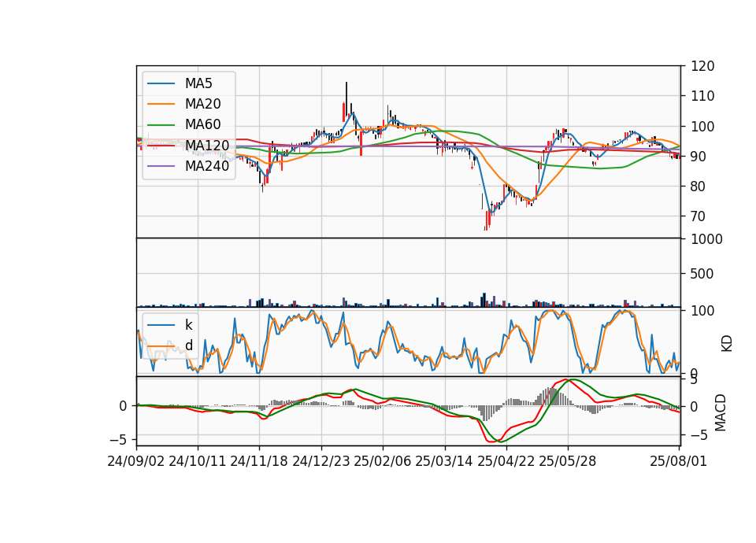This screenshot has height=543, width=756.
Task: Click the MA60 legend label
Action: (202, 124)
